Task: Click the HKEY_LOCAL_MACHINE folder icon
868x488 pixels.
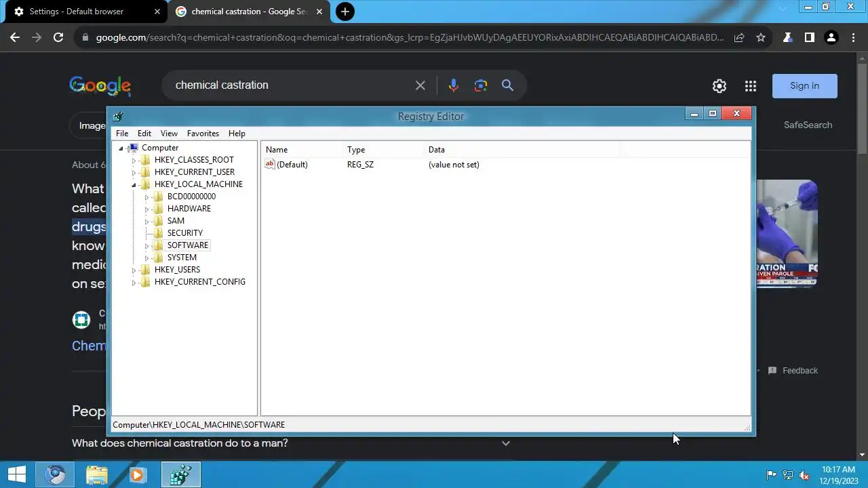Action: pyautogui.click(x=145, y=184)
